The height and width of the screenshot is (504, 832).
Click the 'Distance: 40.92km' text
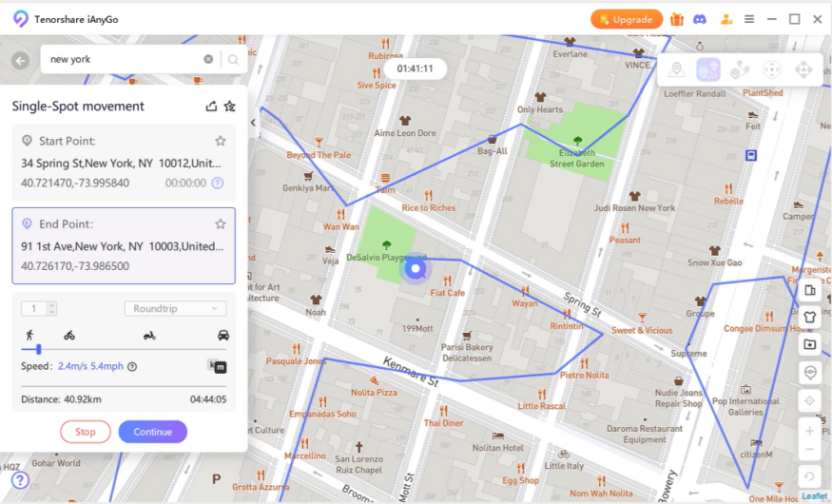coord(61,399)
